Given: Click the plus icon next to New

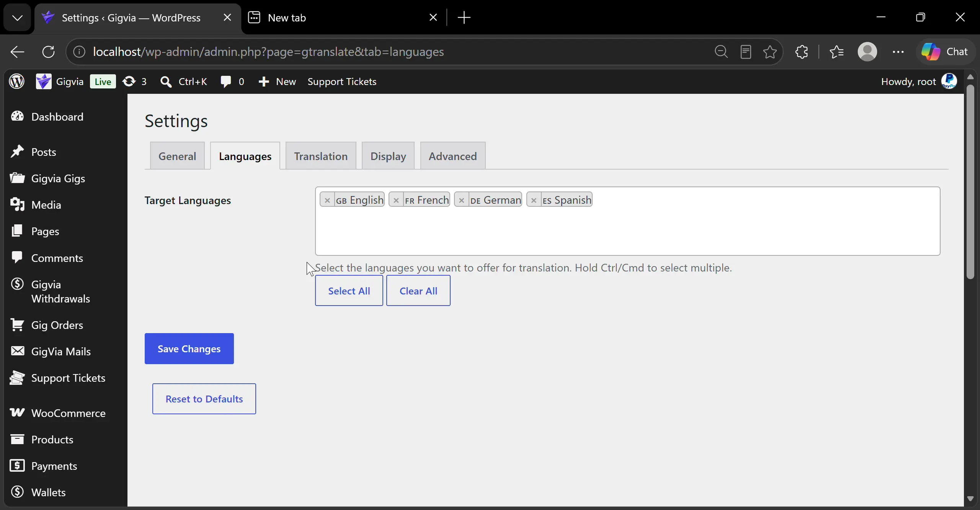Looking at the screenshot, I should click(264, 82).
